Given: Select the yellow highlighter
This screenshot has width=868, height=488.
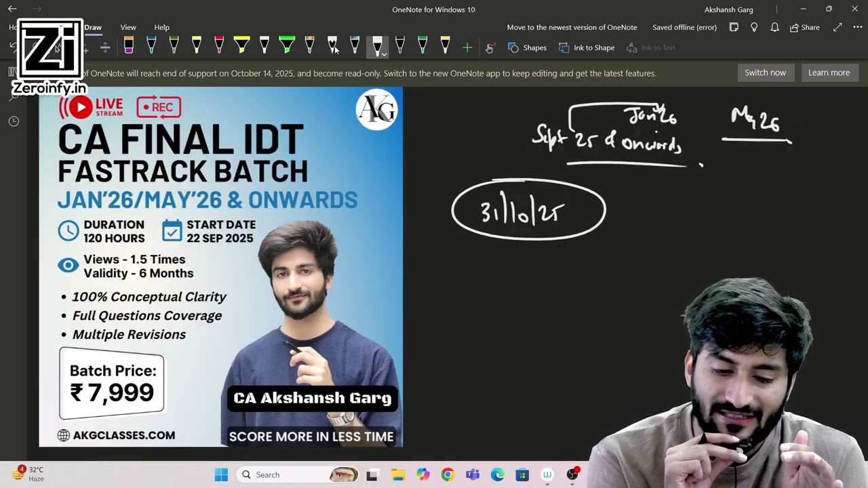Looking at the screenshot, I should 241,46.
